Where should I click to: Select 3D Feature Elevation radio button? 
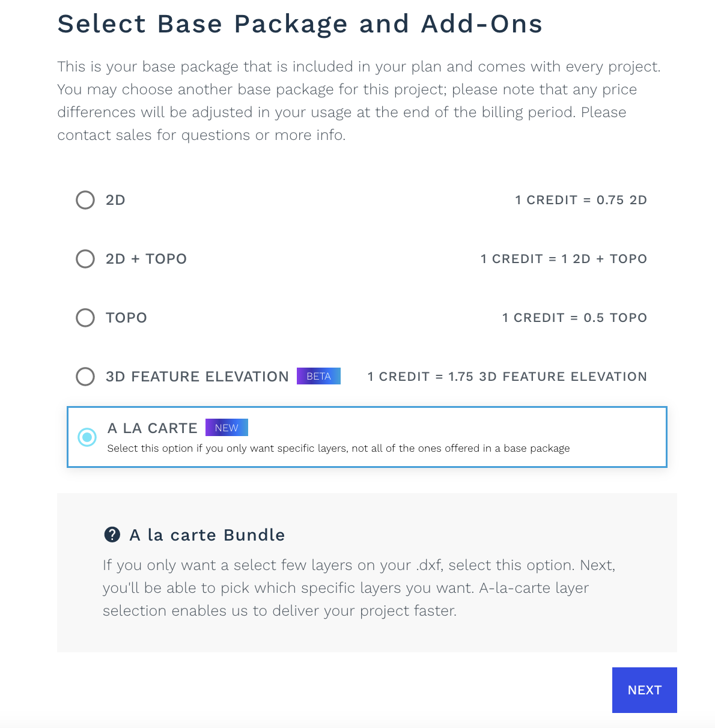[x=85, y=377]
